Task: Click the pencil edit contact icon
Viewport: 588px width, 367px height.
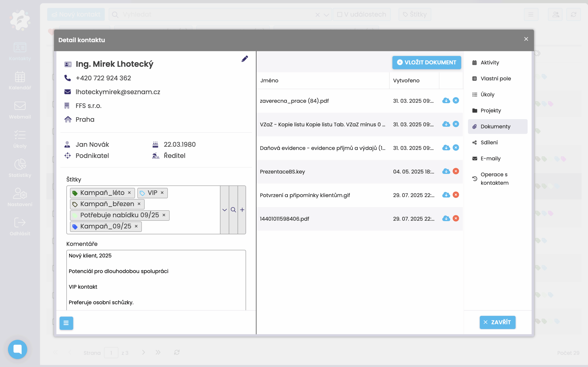Action: coord(245,59)
